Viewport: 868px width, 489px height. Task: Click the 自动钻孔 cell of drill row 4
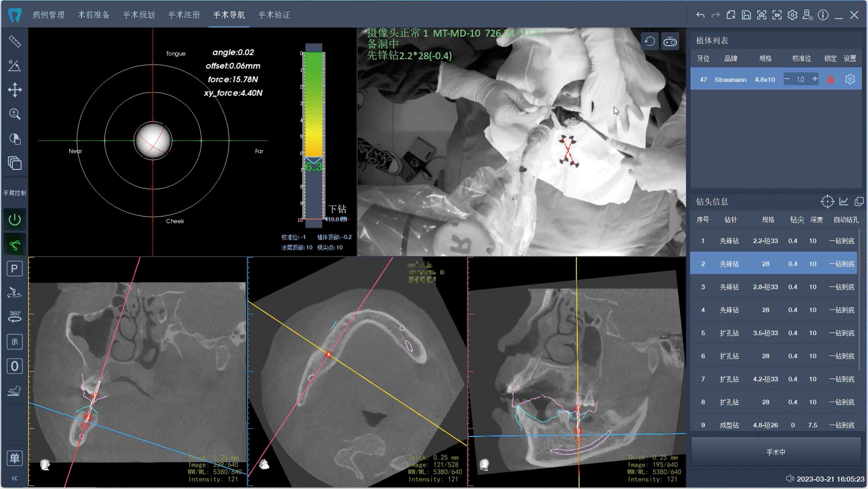[842, 310]
